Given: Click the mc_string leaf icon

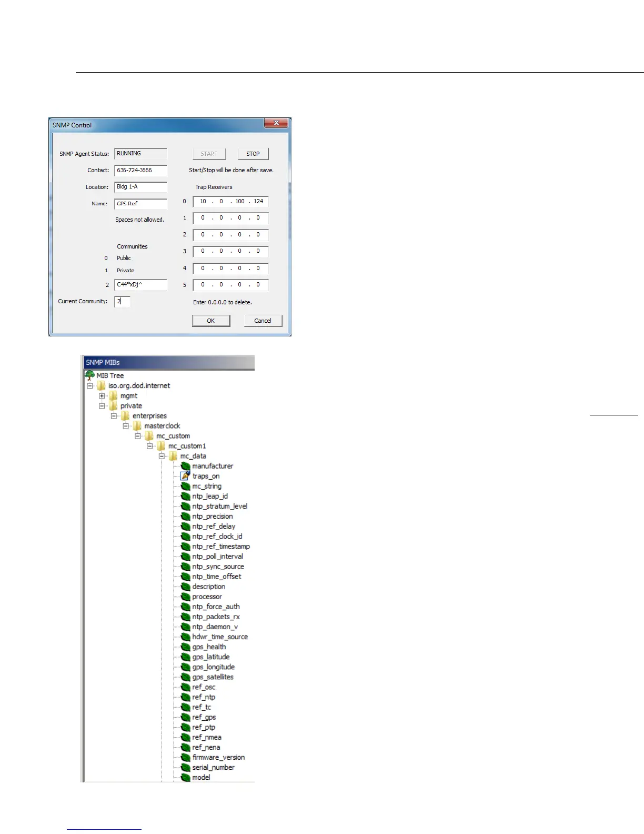Looking at the screenshot, I should coord(185,486).
